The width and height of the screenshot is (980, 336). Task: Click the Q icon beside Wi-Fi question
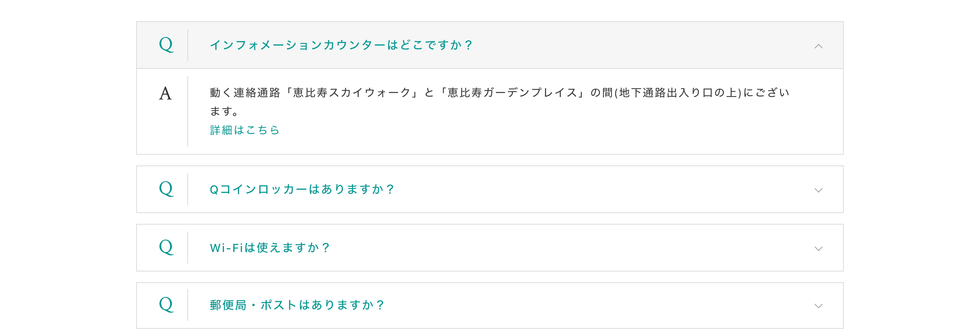click(x=166, y=247)
